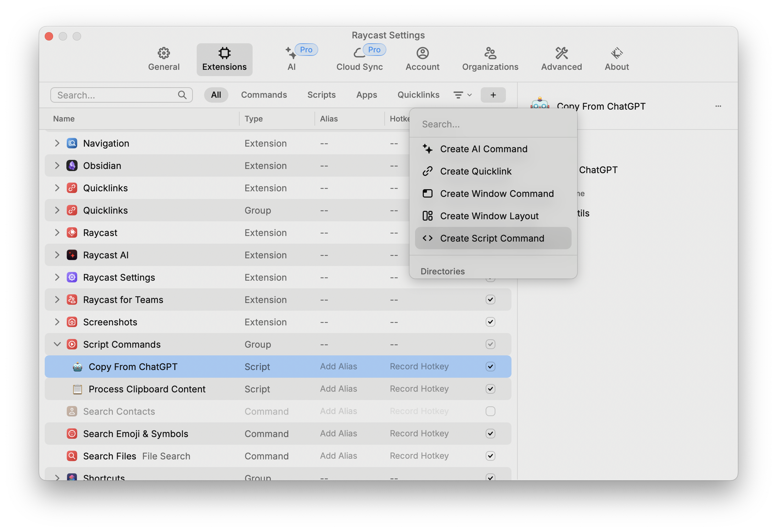Viewport: 777px width, 532px height.
Task: Expand the Raycast AI row
Action: (x=57, y=255)
